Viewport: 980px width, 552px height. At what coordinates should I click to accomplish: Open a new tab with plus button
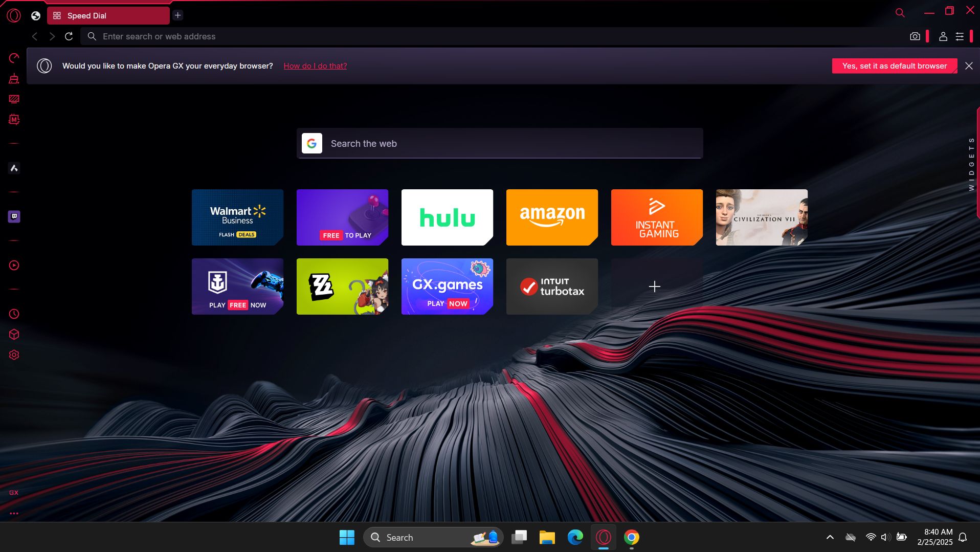point(177,15)
